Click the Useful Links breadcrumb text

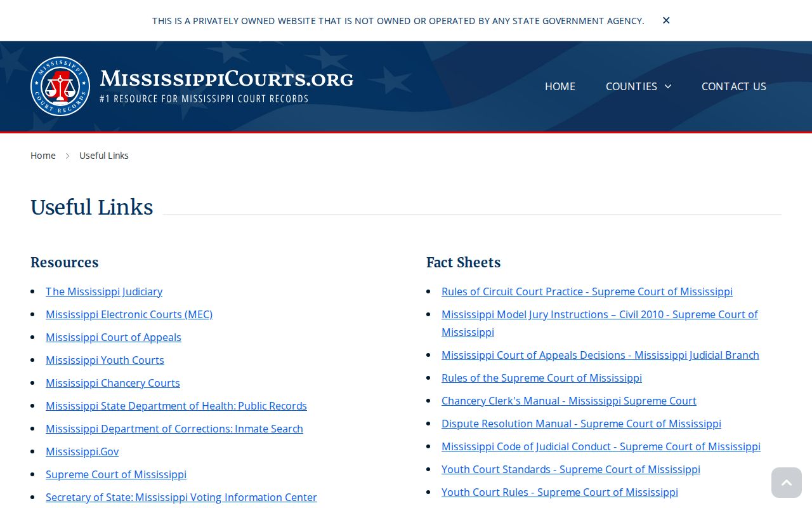(104, 156)
